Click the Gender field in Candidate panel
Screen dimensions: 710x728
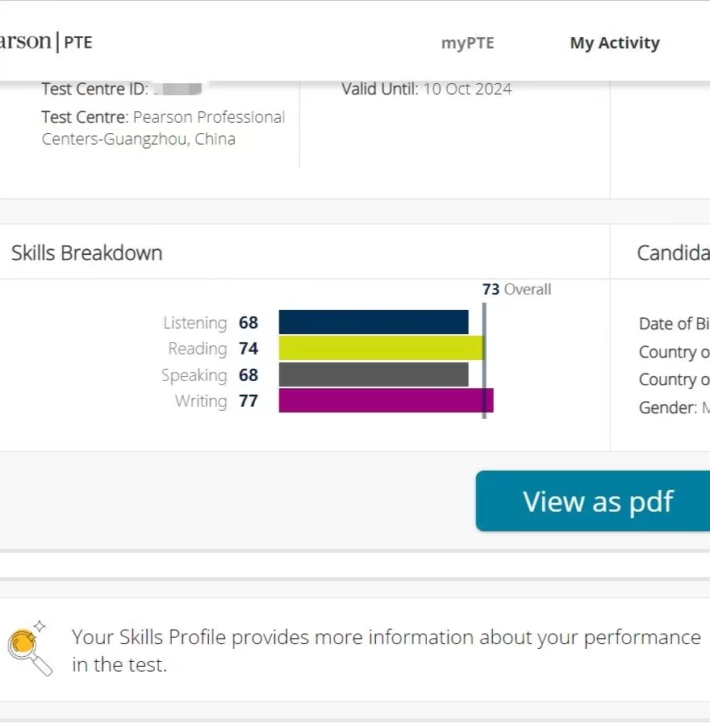(674, 408)
